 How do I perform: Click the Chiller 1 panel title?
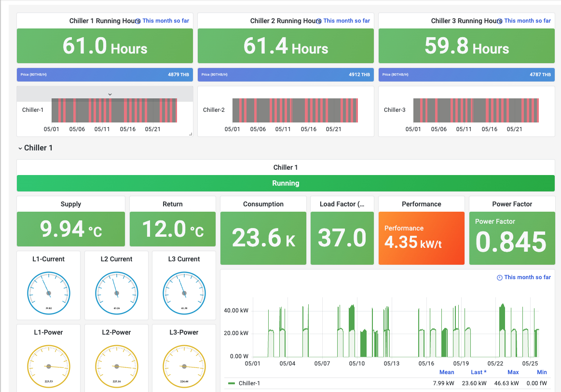click(x=285, y=167)
